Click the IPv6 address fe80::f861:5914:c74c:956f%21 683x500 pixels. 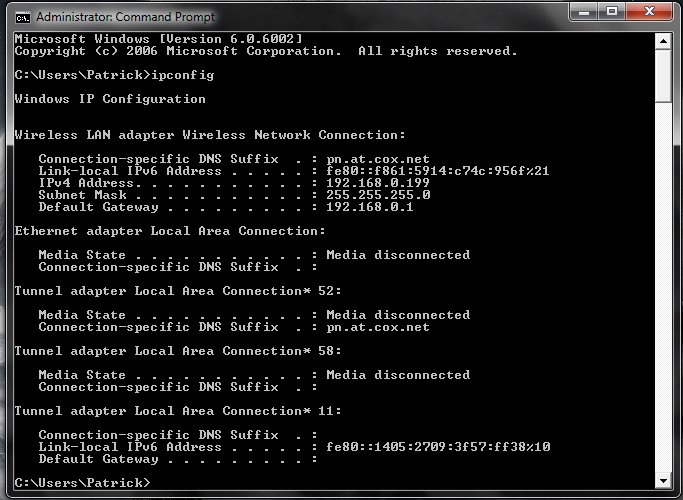coord(438,171)
